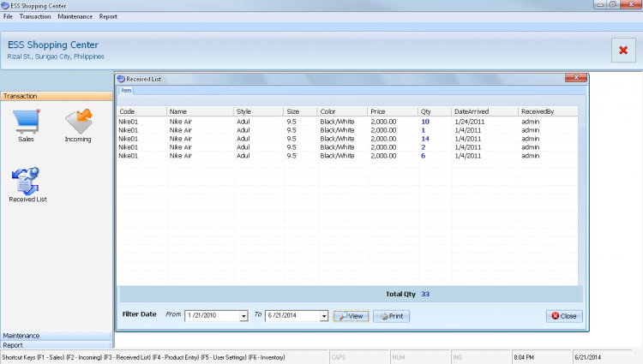Click the date cell 1/24/2011
643x364 pixels.
pyautogui.click(x=470, y=122)
